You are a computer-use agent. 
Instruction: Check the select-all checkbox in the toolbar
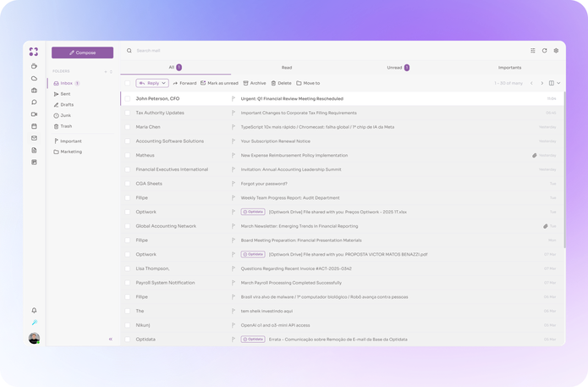tap(129, 83)
